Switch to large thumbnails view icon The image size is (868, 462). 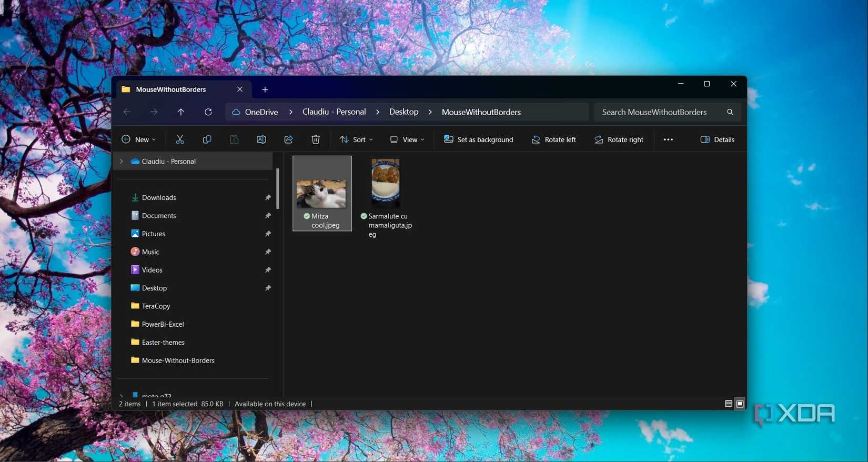point(740,404)
